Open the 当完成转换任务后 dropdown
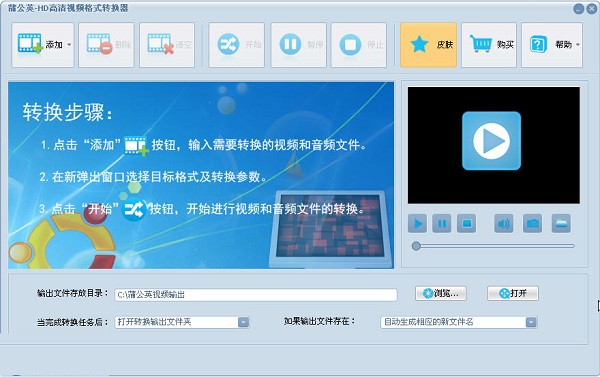The height and width of the screenshot is (377, 600). [182, 322]
